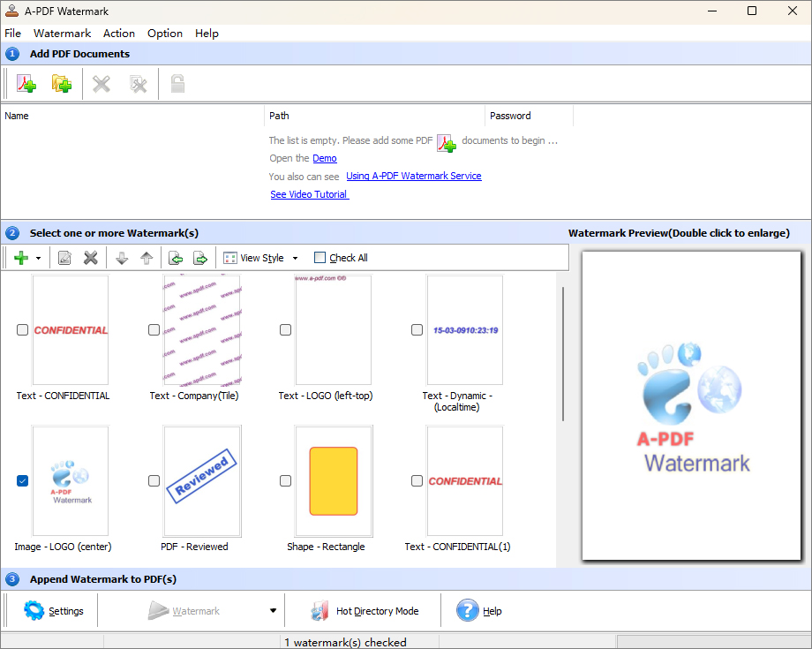Click the Path column header
The width and height of the screenshot is (812, 649).
tap(374, 116)
